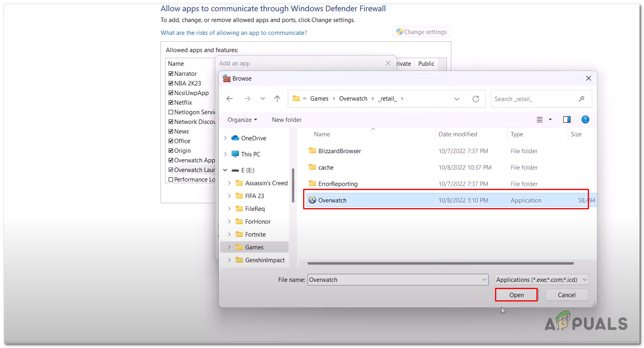This screenshot has width=644, height=348.
Task: Click the Open button
Action: click(516, 295)
